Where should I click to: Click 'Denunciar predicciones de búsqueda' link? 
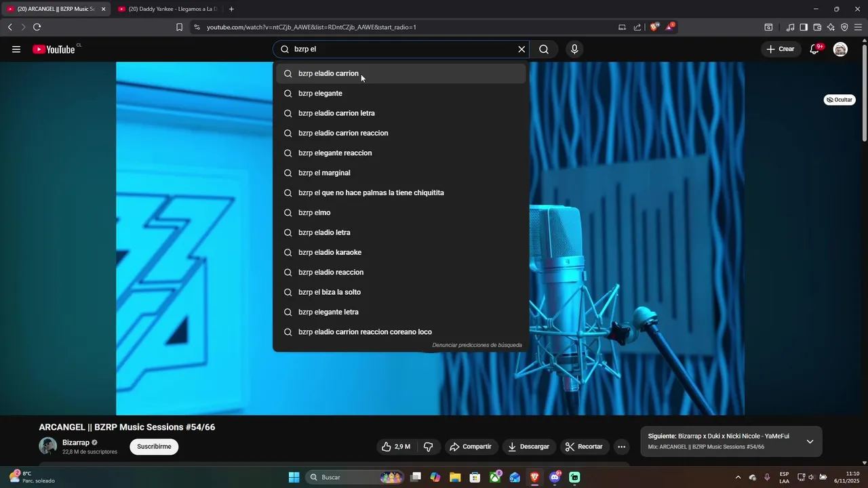pos(477,345)
